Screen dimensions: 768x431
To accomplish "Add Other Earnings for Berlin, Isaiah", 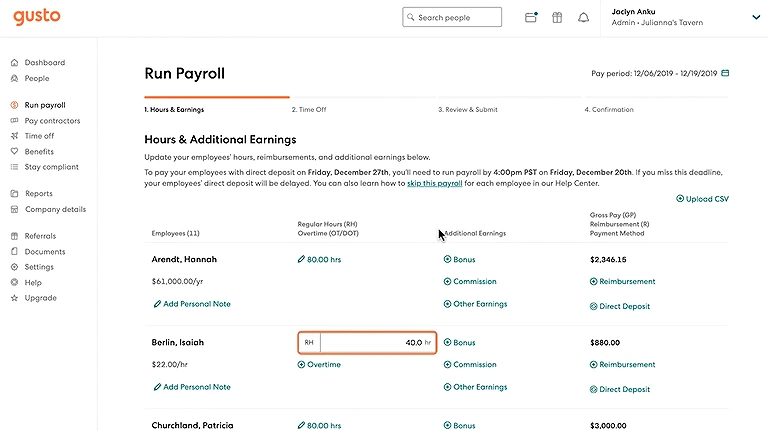I will point(475,387).
